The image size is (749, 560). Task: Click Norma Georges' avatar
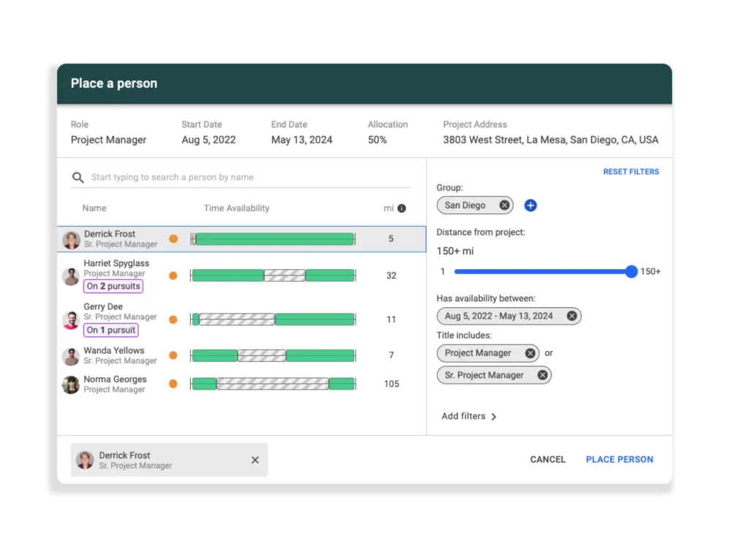71,385
